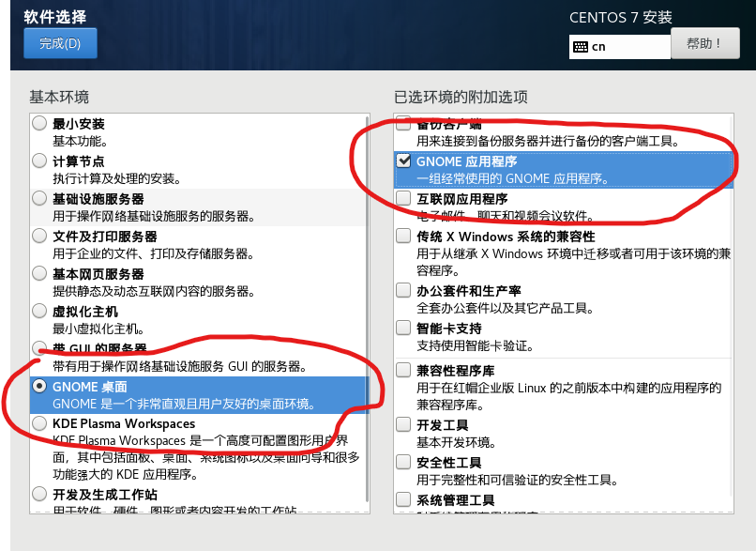Select the 虚拟化主机 radio button
This screenshot has width=756, height=551.
39,312
